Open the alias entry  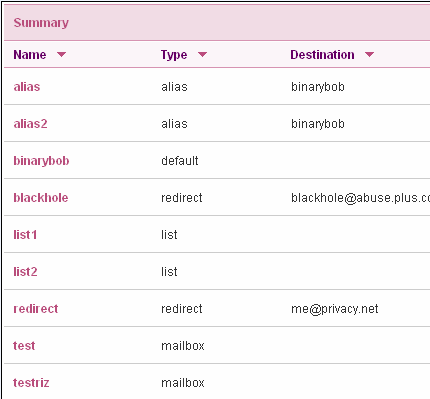tap(27, 87)
